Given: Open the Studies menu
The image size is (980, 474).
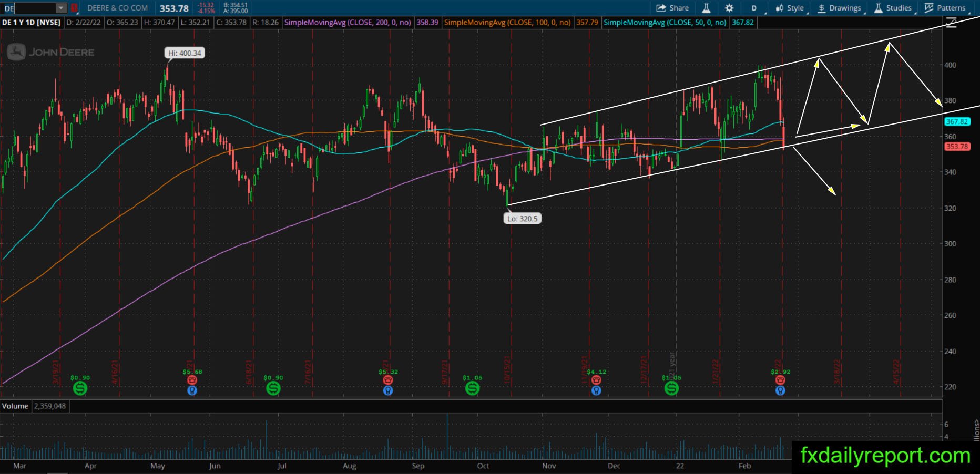Looking at the screenshot, I should point(893,8).
